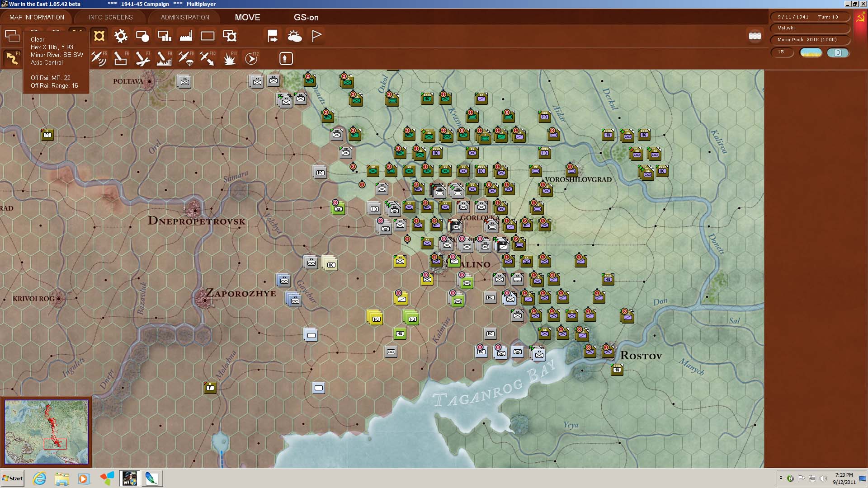868x488 pixels.
Task: Open Windows Explorer folder on taskbar
Action: pyautogui.click(x=62, y=478)
